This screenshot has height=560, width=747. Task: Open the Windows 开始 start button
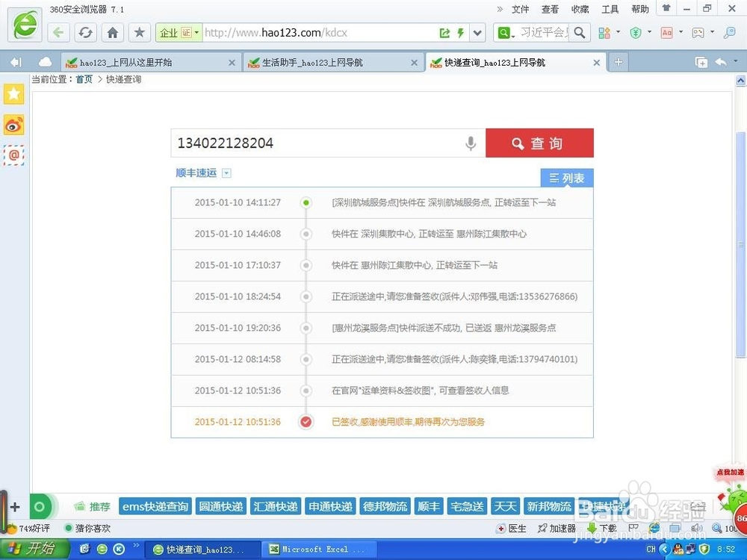pos(35,549)
